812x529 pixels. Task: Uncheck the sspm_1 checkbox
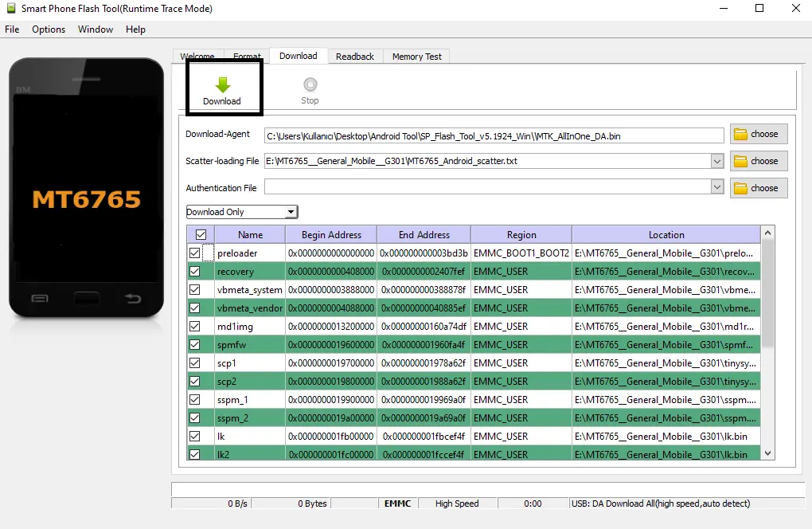195,399
